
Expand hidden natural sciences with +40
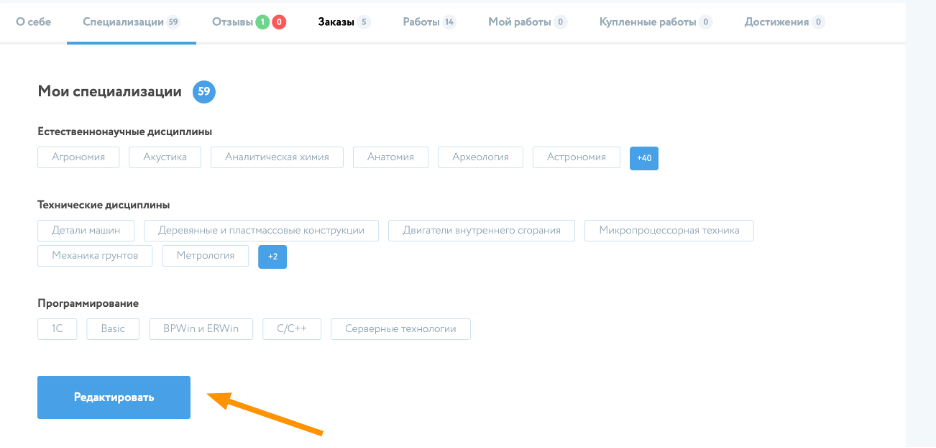(x=644, y=158)
